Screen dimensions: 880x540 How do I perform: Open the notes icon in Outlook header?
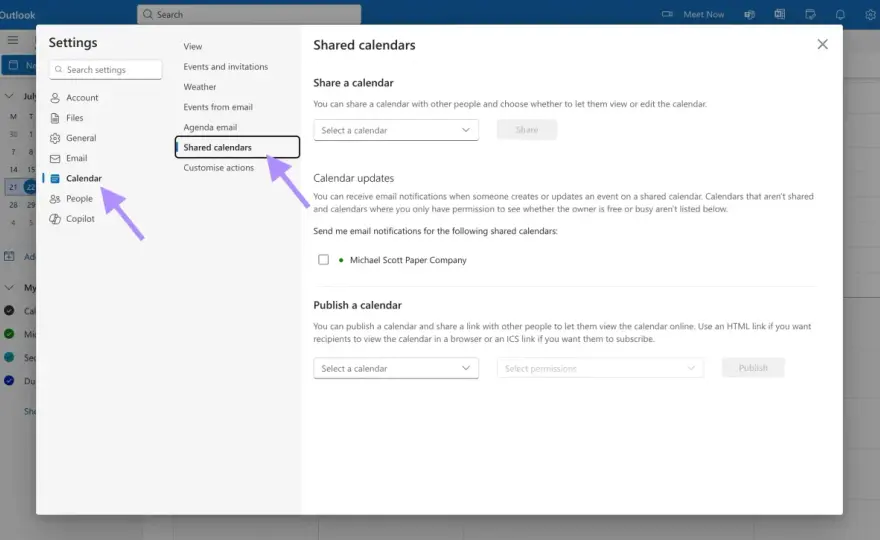click(x=810, y=15)
